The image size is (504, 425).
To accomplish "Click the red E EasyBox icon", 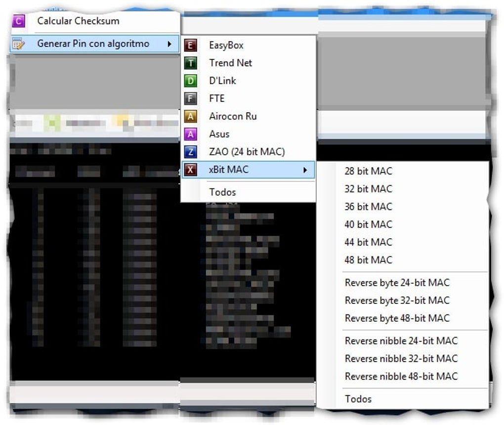I will 191,45.
